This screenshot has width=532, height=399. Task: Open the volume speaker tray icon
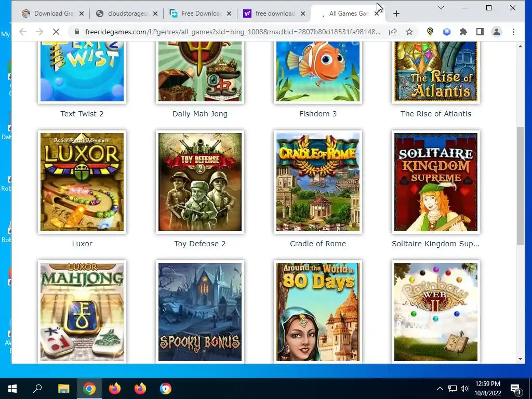tap(464, 389)
